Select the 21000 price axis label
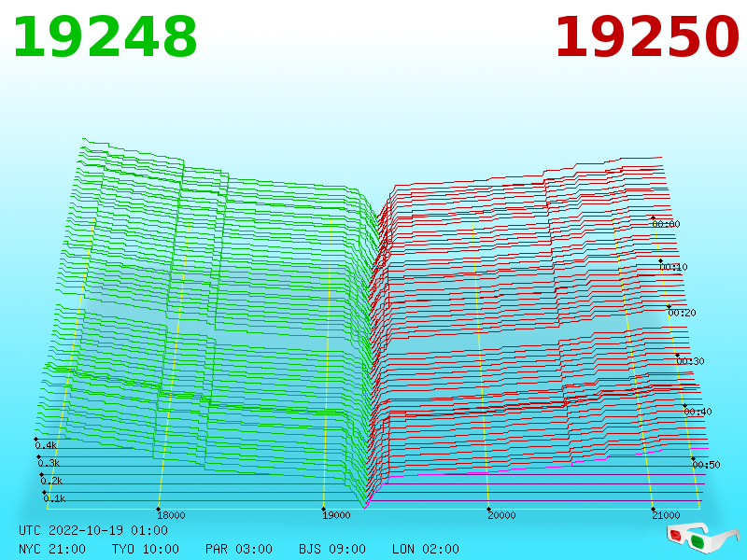 tap(666, 515)
